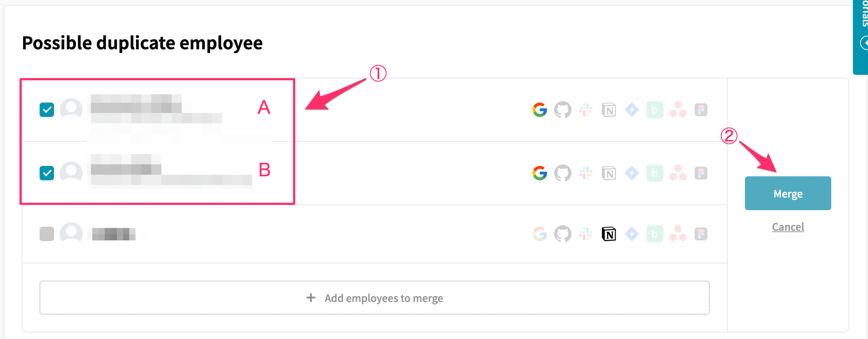The height and width of the screenshot is (339, 868).
Task: Click Asana icon in the third row
Action: (678, 234)
